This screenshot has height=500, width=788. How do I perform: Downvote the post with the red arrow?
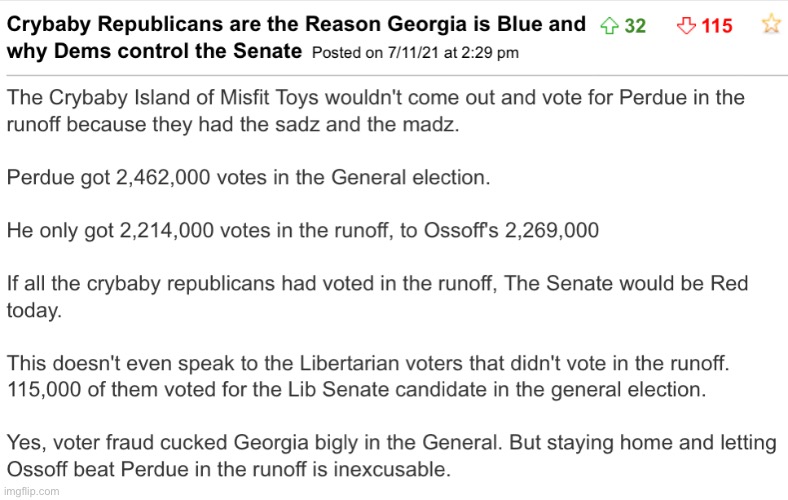(x=686, y=25)
